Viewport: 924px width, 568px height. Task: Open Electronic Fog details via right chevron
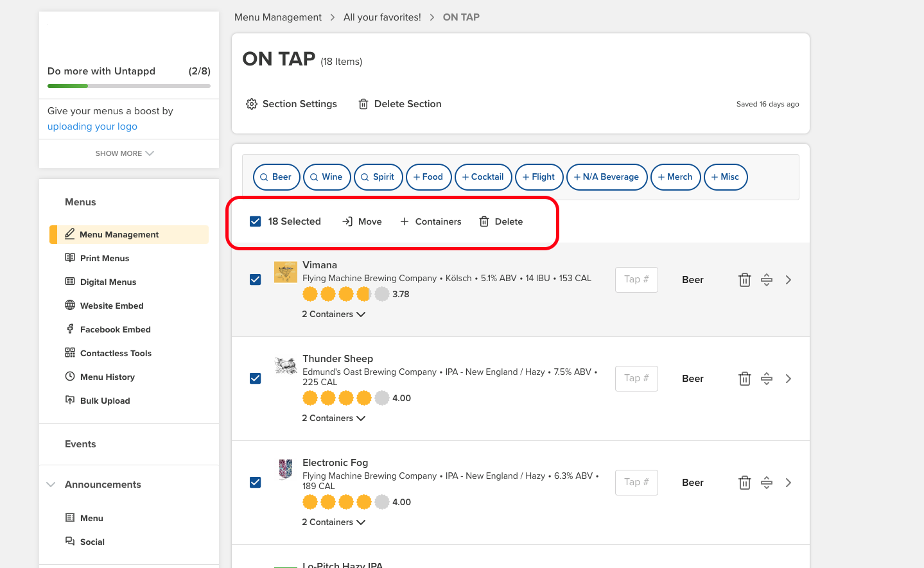tap(789, 483)
